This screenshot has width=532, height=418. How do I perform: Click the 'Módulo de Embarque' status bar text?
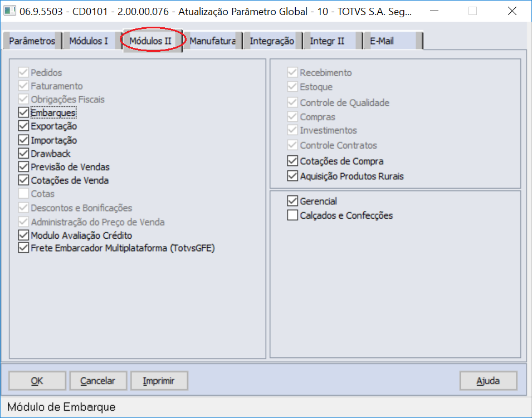click(x=61, y=407)
